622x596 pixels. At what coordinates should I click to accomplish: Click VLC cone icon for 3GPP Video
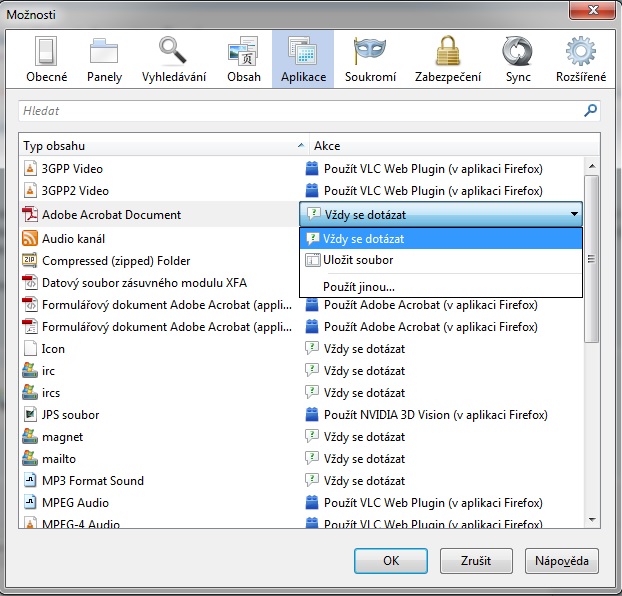pos(30,168)
